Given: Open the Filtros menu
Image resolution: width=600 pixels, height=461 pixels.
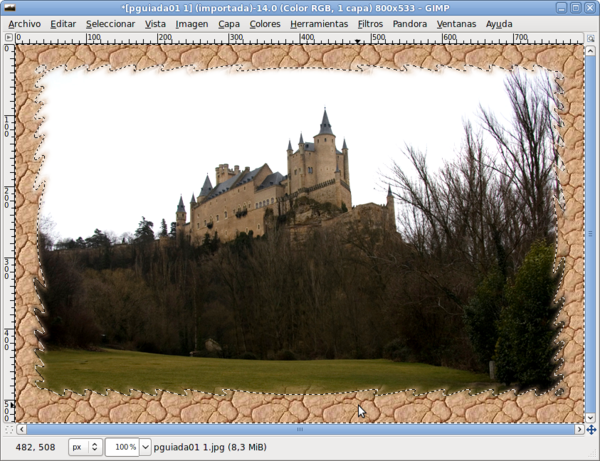Looking at the screenshot, I should [370, 23].
